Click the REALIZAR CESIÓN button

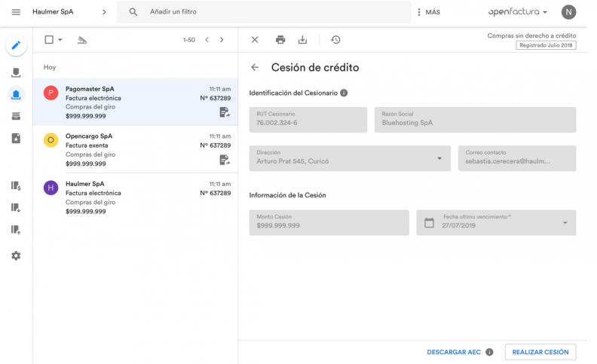[540, 352]
